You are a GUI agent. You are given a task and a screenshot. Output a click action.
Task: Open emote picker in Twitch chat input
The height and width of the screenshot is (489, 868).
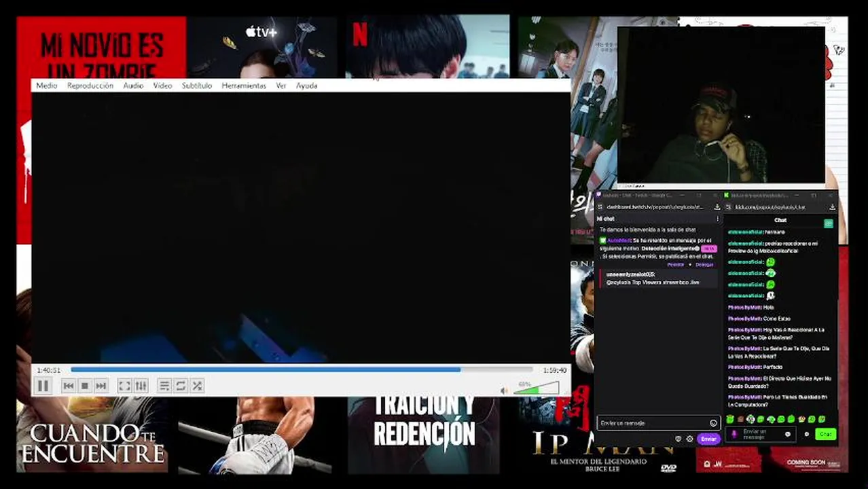(x=713, y=423)
